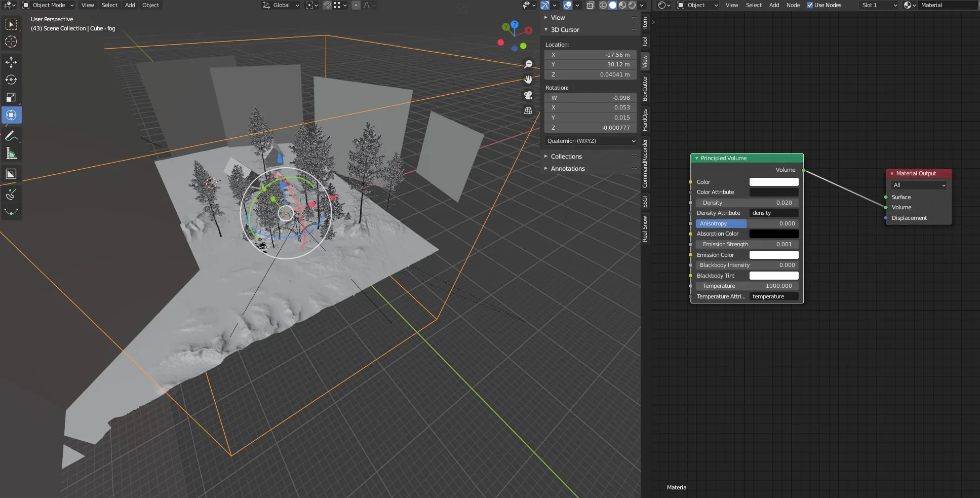Screen dimensions: 980x498
Task: Select the Rotate tool in left toolbar
Action: [11, 80]
